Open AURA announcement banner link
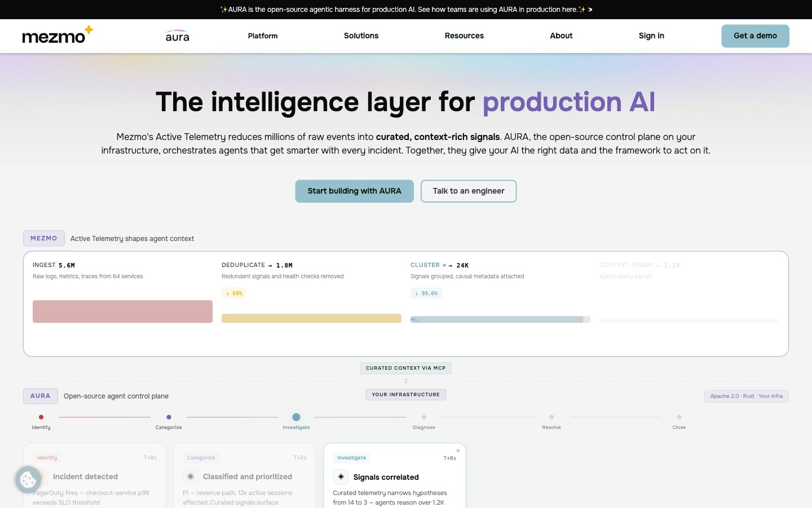The image size is (812, 508). (406, 10)
